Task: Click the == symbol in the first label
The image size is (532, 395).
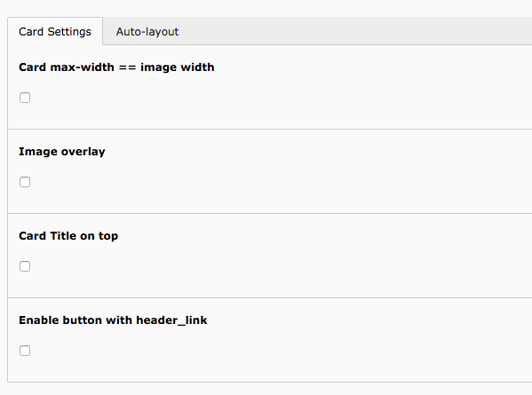Action: pos(127,67)
